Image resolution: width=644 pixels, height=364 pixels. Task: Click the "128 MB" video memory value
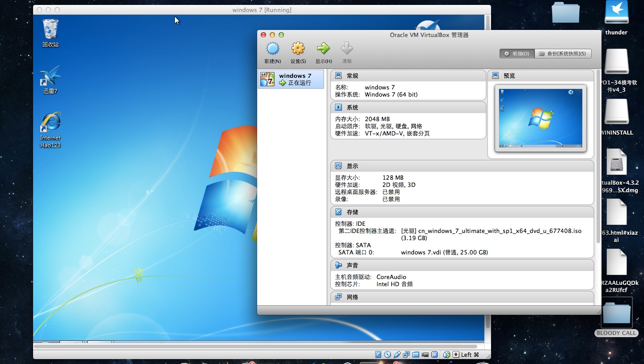[x=393, y=178]
